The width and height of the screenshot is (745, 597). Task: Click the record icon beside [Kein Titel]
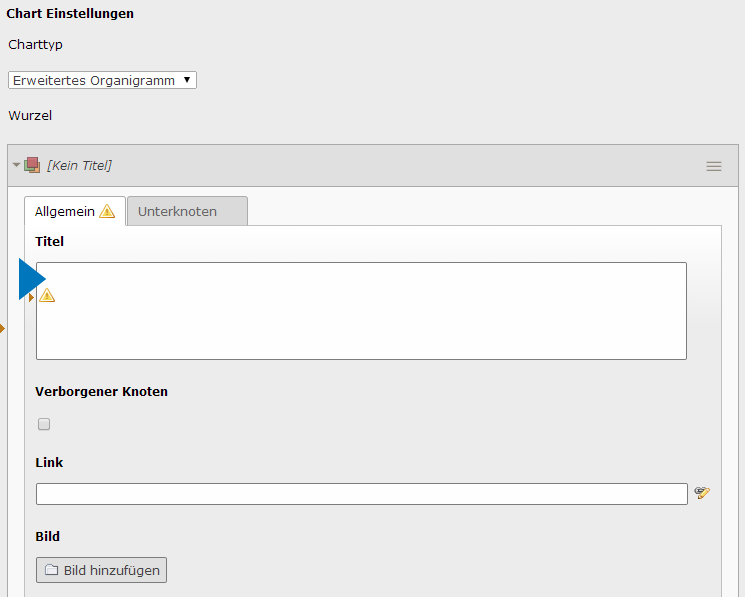(32, 165)
